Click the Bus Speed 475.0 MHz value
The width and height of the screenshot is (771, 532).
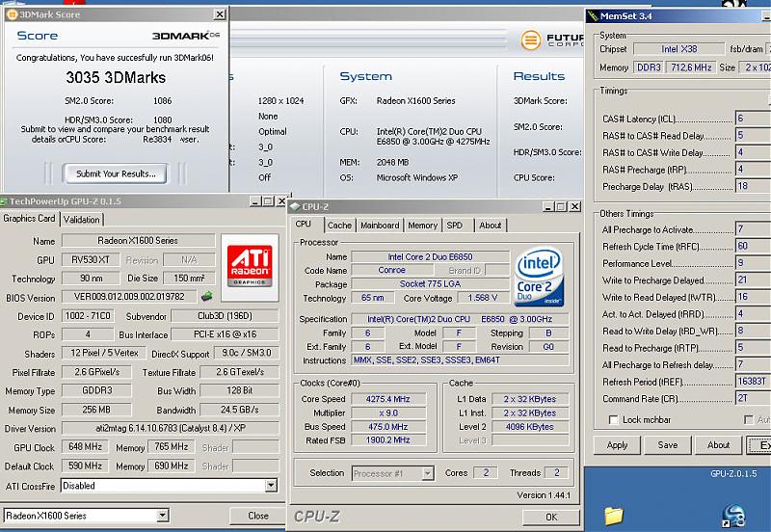click(388, 427)
